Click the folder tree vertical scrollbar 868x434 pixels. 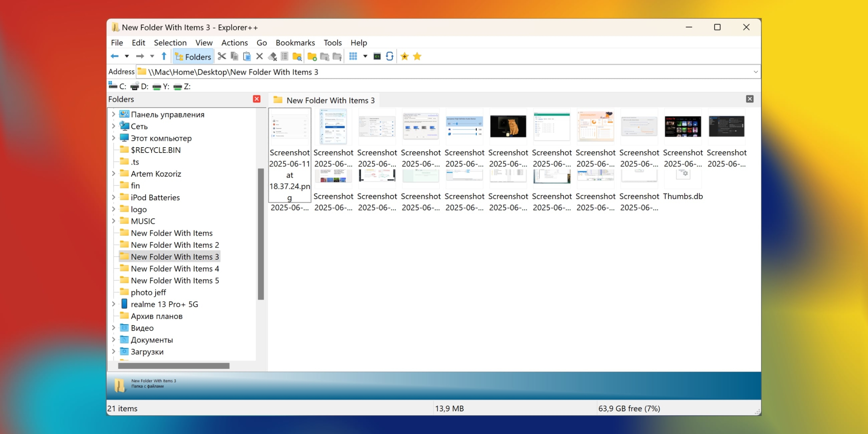coord(261,234)
